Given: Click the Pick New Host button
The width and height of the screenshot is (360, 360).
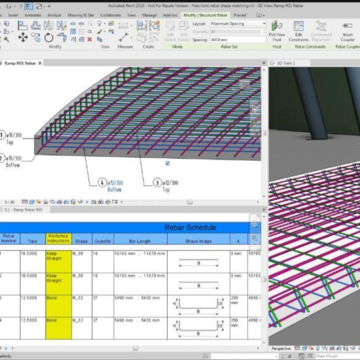Looking at the screenshot, I should pyautogui.click(x=277, y=31).
